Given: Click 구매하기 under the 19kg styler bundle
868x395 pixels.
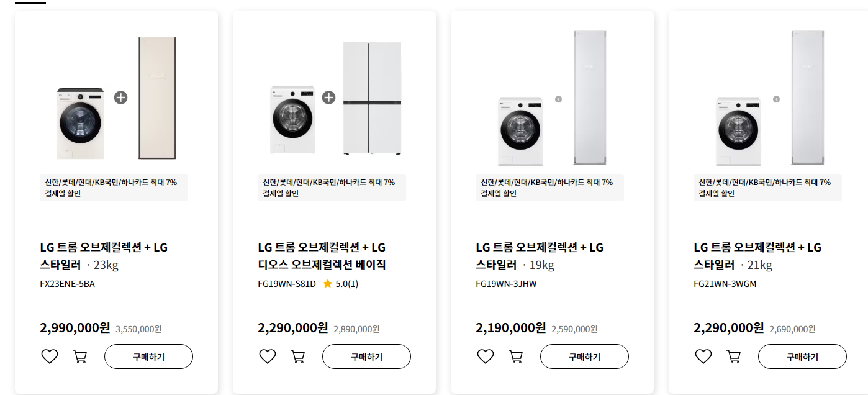Looking at the screenshot, I should point(584,356).
